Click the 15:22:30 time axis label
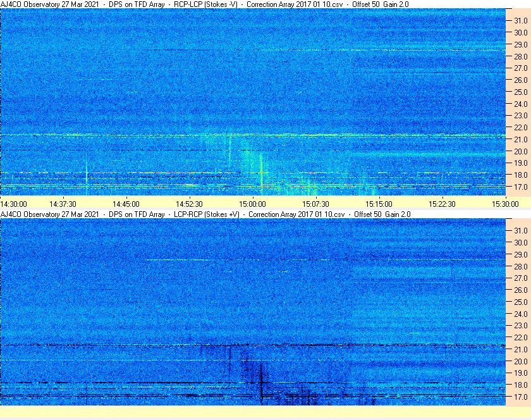This screenshot has width=531, height=420. point(442,204)
